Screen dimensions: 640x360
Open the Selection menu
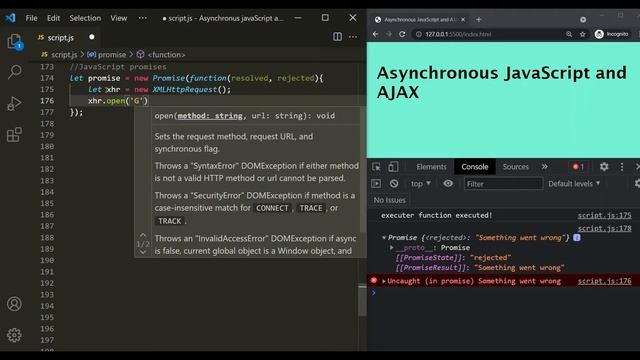click(x=85, y=18)
